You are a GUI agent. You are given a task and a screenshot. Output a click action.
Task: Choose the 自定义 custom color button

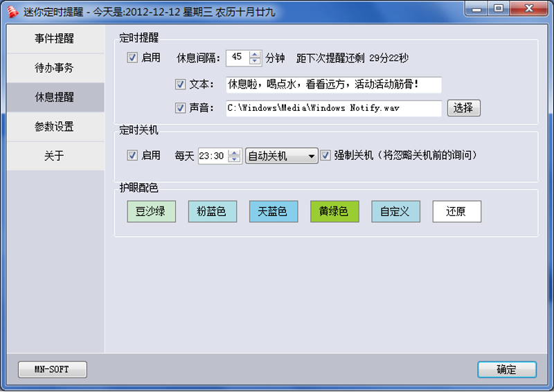tap(395, 211)
